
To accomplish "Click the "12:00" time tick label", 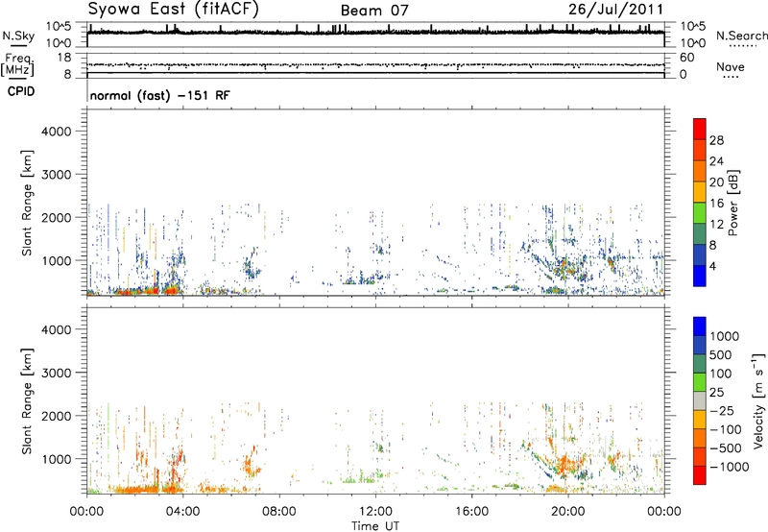I will (375, 512).
